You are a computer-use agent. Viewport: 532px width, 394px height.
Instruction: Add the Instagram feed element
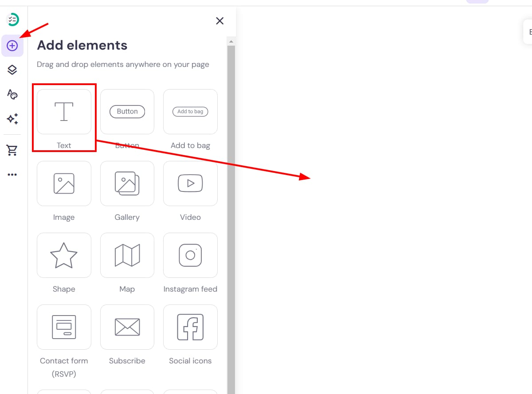pos(190,255)
